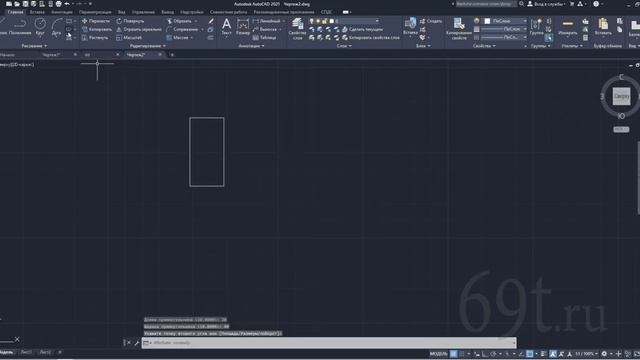Click the layer color square swatch
The height and width of the screenshot is (360, 640).
332,21
